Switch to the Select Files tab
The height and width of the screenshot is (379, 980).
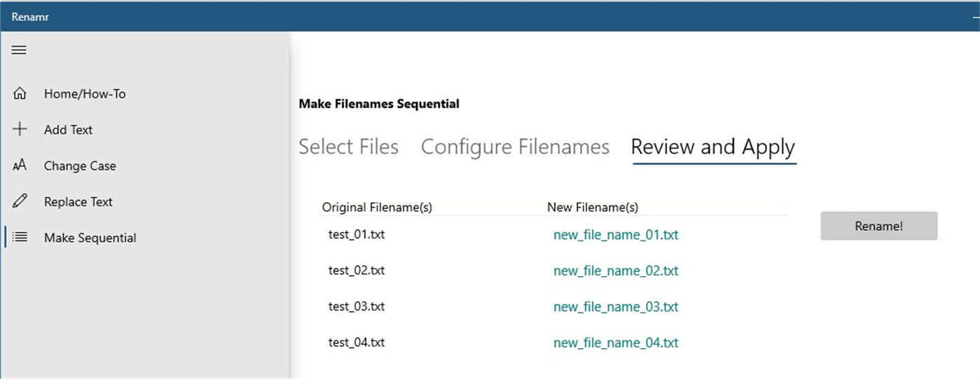click(348, 147)
